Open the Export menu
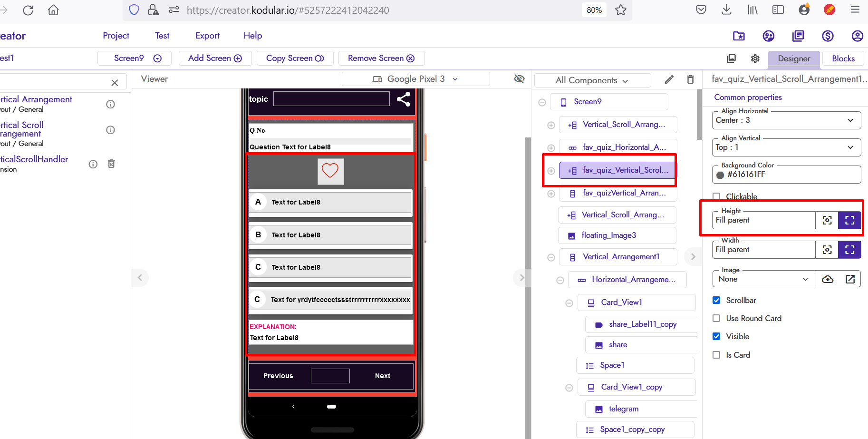This screenshot has width=868, height=439. coord(207,36)
